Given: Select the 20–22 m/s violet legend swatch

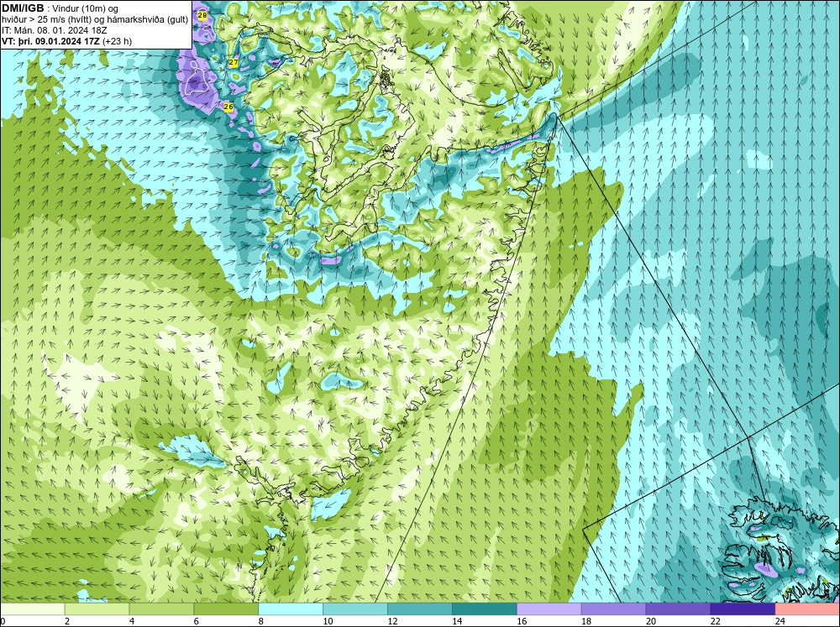Looking at the screenshot, I should click(678, 609).
